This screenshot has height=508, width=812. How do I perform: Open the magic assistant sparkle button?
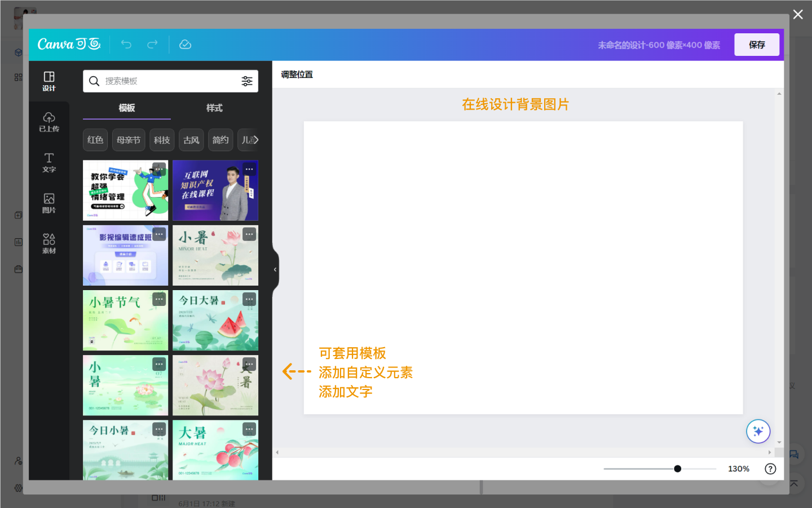[x=758, y=432]
